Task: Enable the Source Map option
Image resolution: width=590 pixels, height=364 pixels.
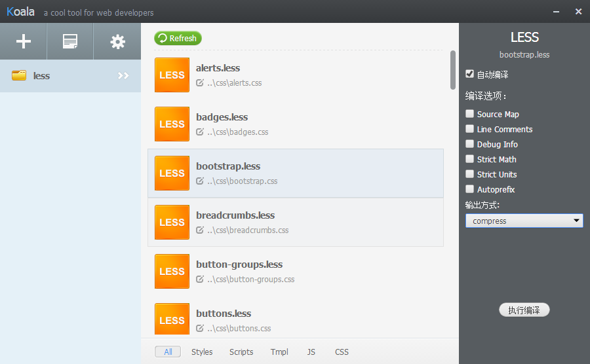Action: click(469, 113)
